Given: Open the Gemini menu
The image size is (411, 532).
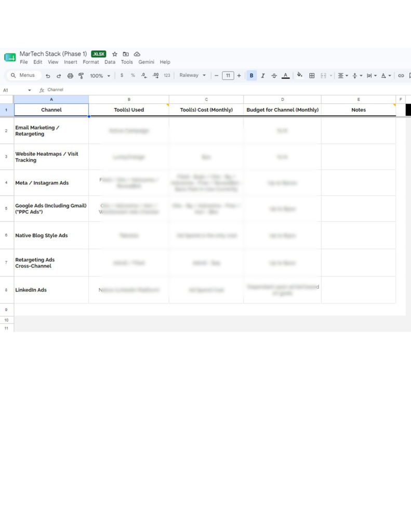Looking at the screenshot, I should pyautogui.click(x=147, y=62).
